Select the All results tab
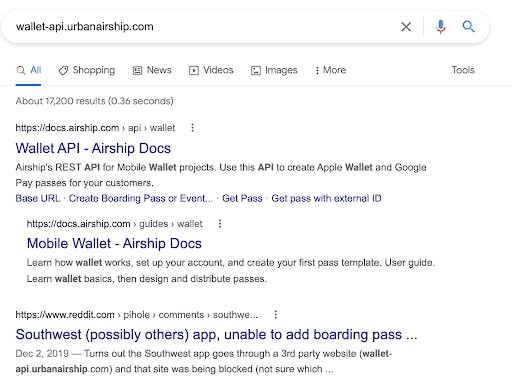 coord(28,70)
